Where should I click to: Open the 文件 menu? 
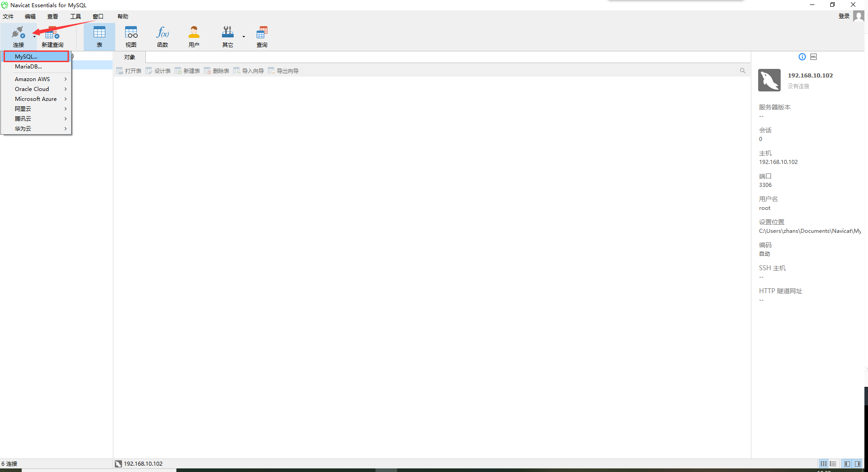pyautogui.click(x=8, y=16)
